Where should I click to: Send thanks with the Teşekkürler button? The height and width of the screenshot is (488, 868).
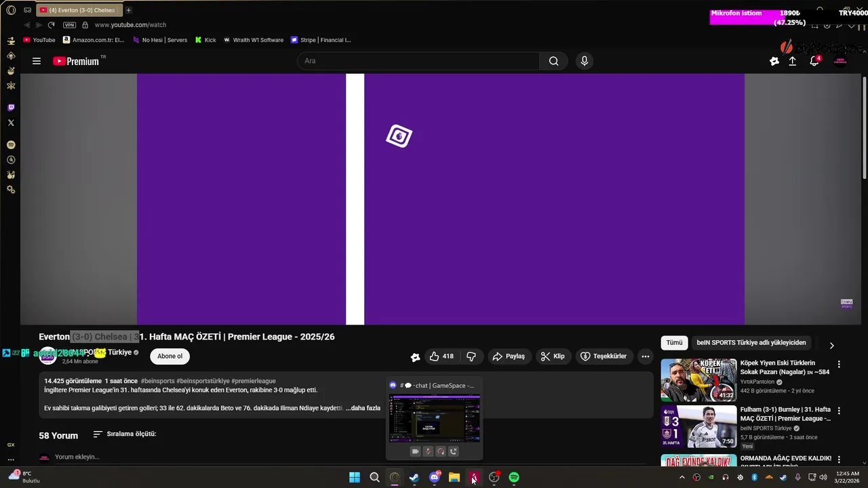604,357
